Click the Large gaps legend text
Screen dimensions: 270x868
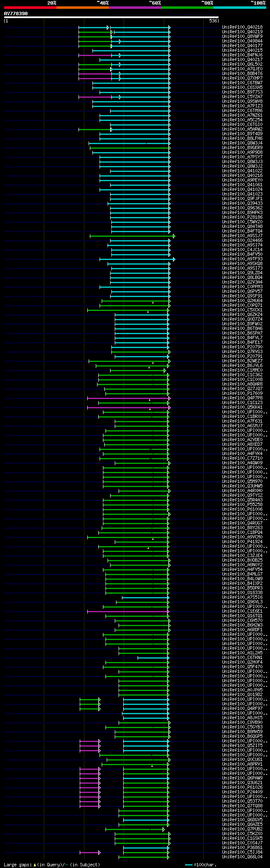tap(52, 865)
